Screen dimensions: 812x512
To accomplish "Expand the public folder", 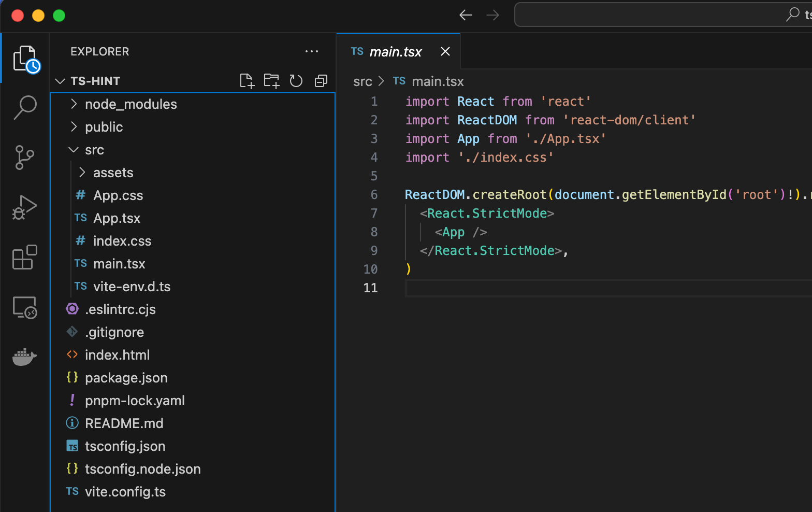I will coord(104,127).
